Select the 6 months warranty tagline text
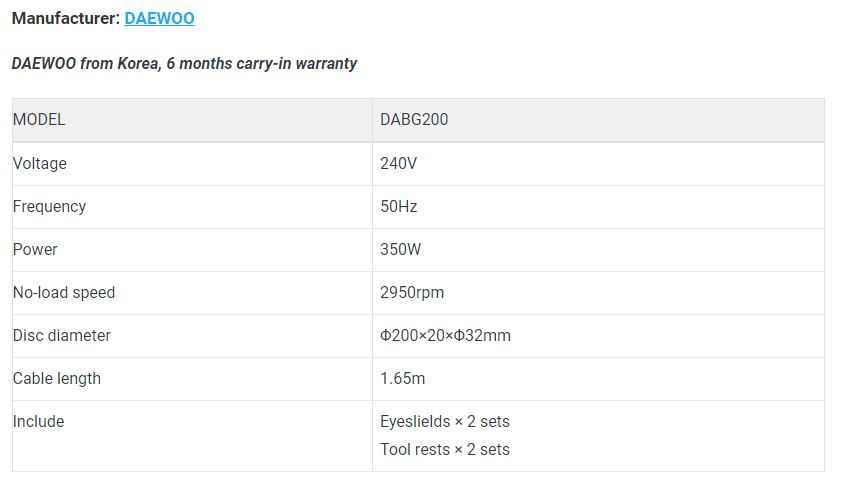 click(x=184, y=63)
